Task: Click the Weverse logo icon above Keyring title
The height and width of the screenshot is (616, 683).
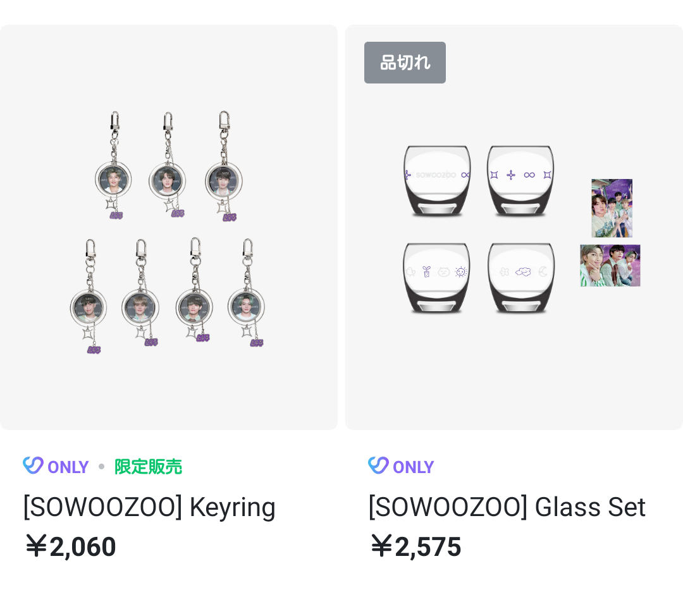Action: 33,466
